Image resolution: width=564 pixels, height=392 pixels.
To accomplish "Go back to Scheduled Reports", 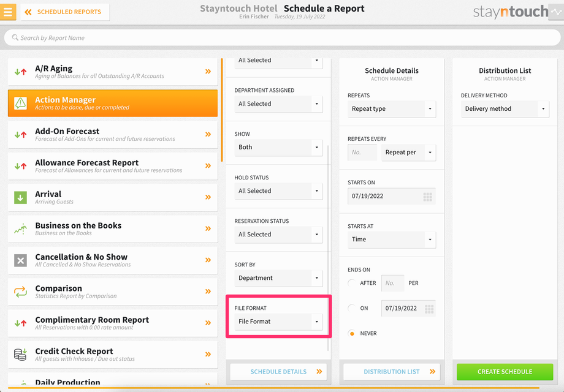I will click(x=65, y=12).
